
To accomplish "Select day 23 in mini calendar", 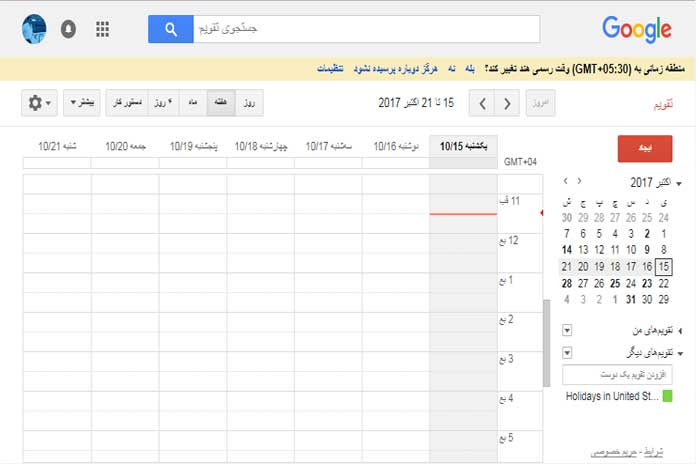I will (x=647, y=283).
